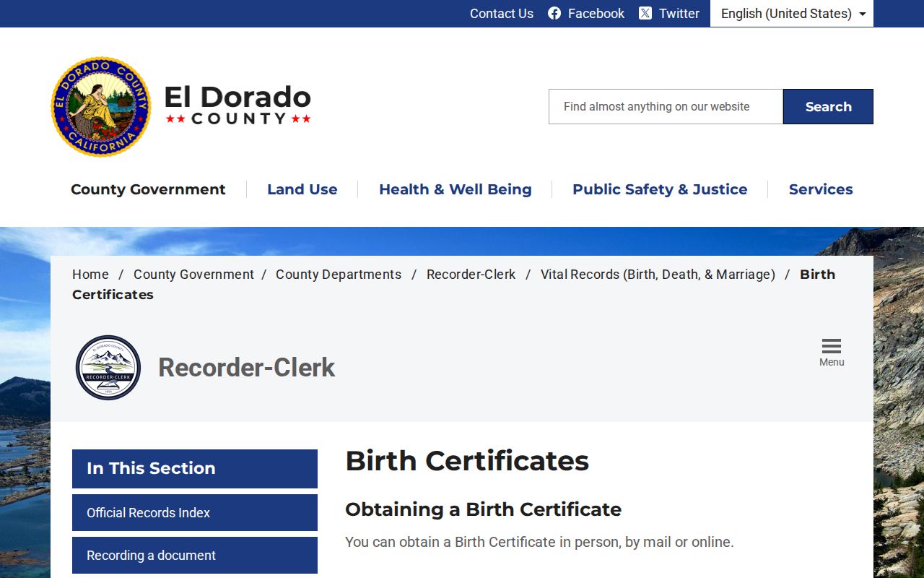Open Official Records Index in sidebar
924x578 pixels.
coord(195,513)
